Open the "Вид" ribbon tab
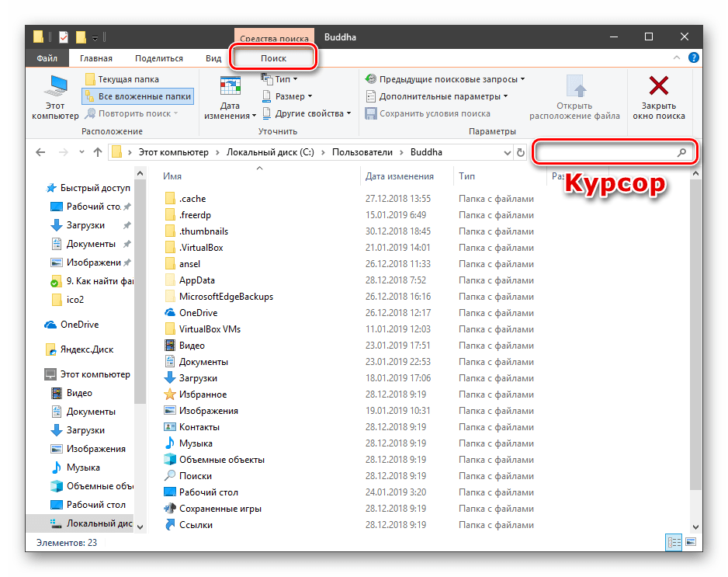This screenshot has height=577, width=728. [x=213, y=58]
